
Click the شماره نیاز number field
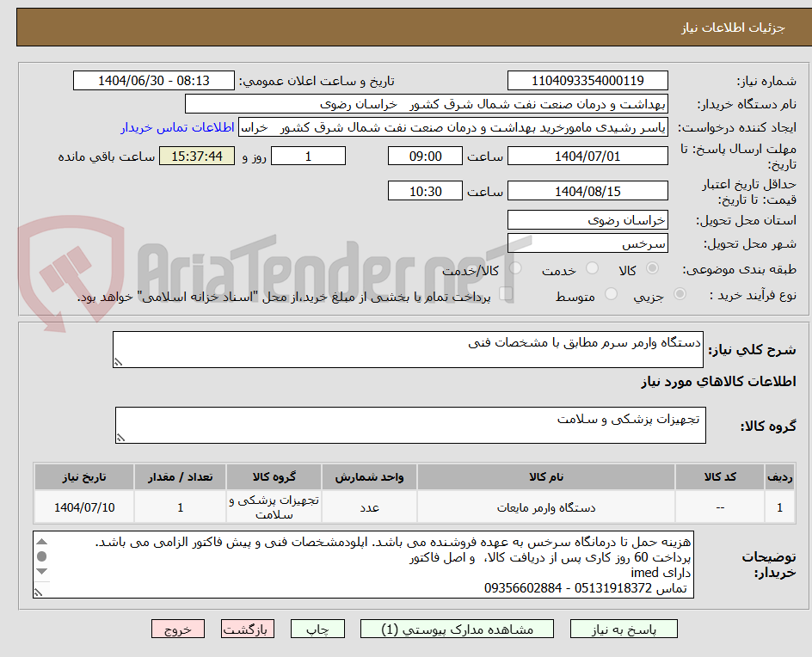coord(587,80)
